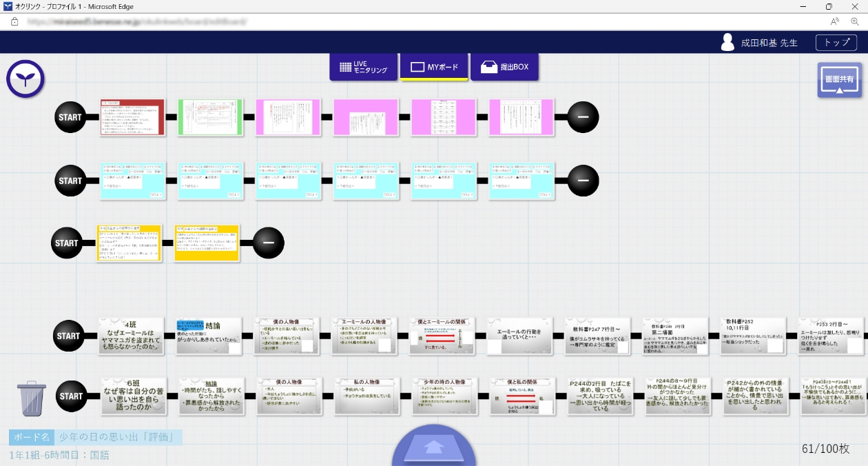This screenshot has width=868, height=466.
Task: Click START on the yellow cards row
Action: [x=67, y=243]
